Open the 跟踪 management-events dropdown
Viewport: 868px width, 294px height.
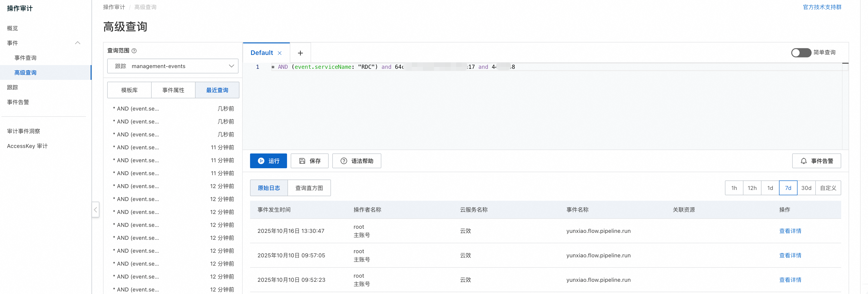tap(173, 66)
